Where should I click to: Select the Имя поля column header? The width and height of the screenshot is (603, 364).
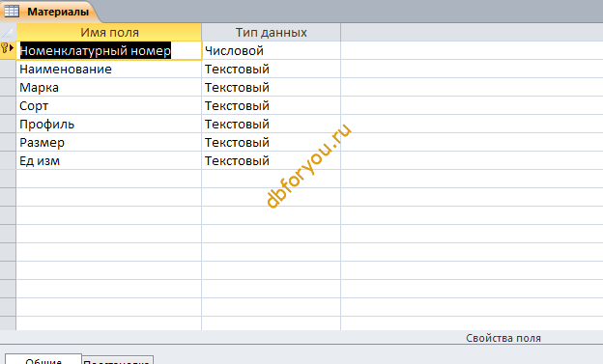click(109, 32)
